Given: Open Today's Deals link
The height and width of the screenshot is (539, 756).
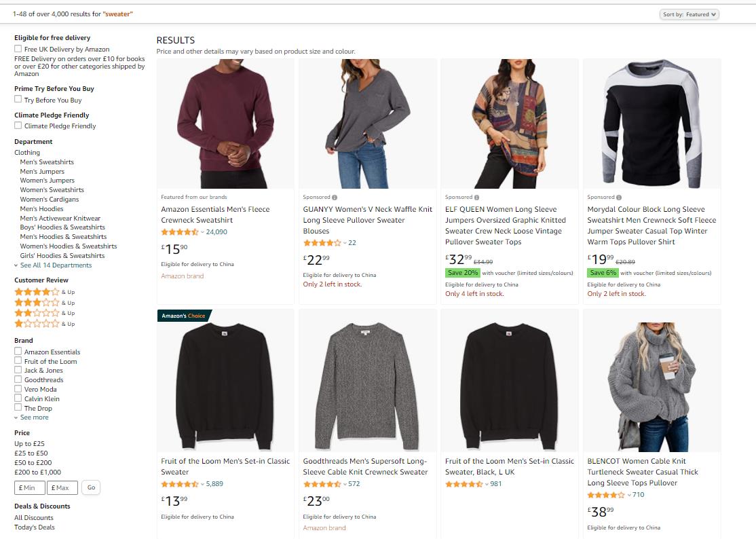Looking at the screenshot, I should coord(35,527).
